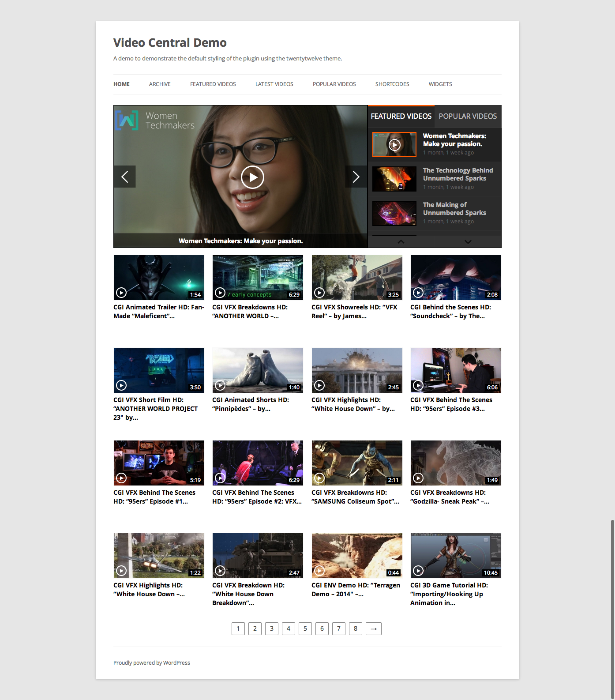This screenshot has width=615, height=700.
Task: Open Godzilla Sneak Peak title link
Action: point(450,497)
